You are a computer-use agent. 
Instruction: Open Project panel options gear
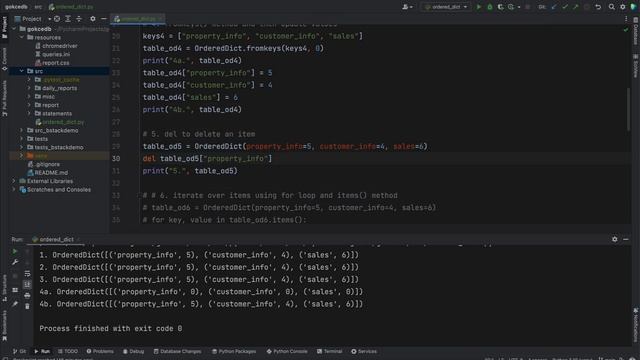pos(93,19)
